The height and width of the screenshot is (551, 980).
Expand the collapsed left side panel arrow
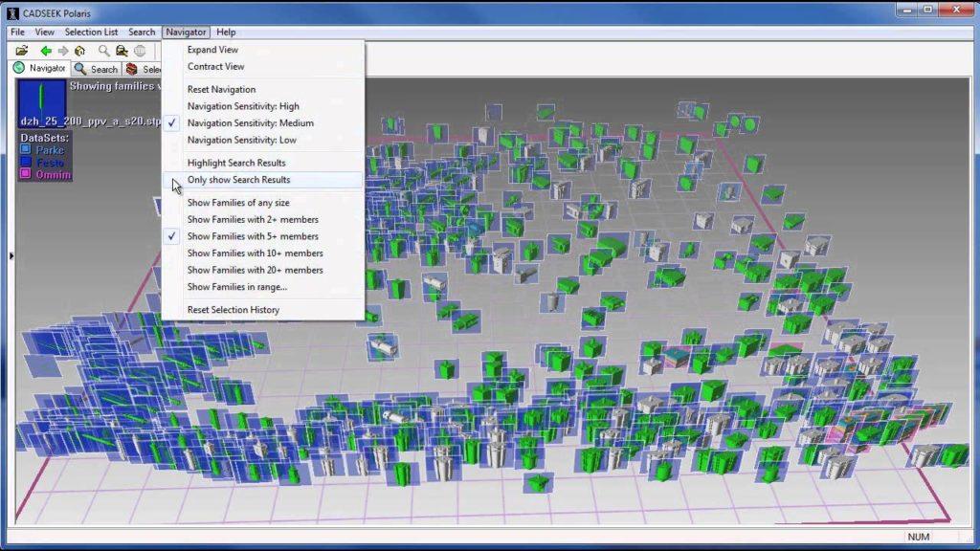(11, 255)
